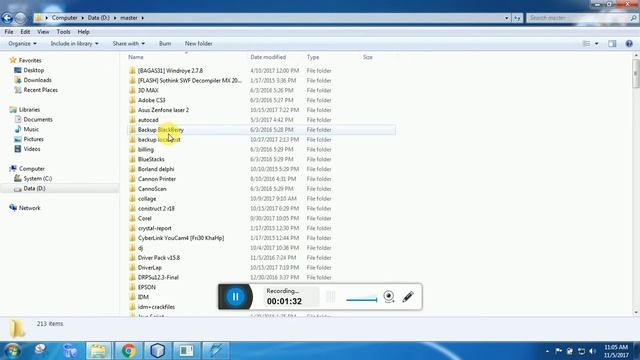The width and height of the screenshot is (640, 360).
Task: Click the Data (D:) breadcrumb segment
Action: pos(98,18)
